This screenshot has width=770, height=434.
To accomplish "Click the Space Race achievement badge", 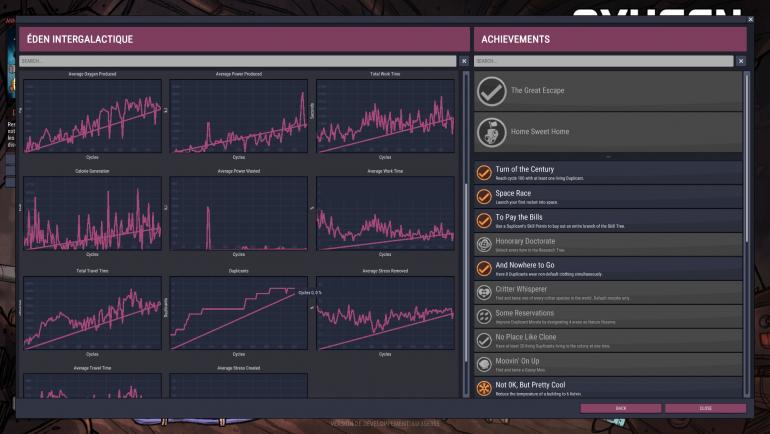I will (x=484, y=197).
